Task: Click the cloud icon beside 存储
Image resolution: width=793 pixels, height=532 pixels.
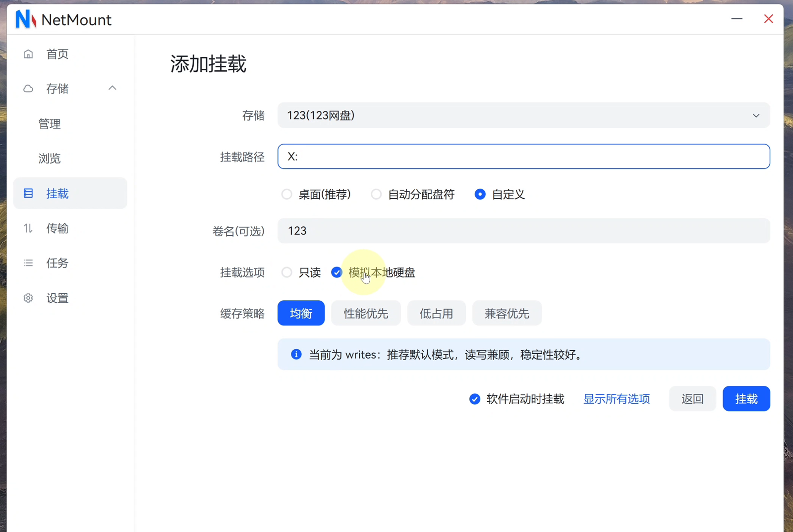Action: point(28,89)
